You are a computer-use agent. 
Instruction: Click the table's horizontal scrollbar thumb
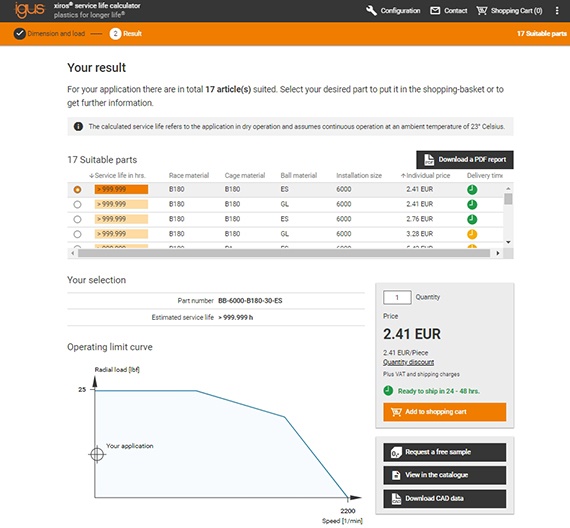pyautogui.click(x=284, y=253)
